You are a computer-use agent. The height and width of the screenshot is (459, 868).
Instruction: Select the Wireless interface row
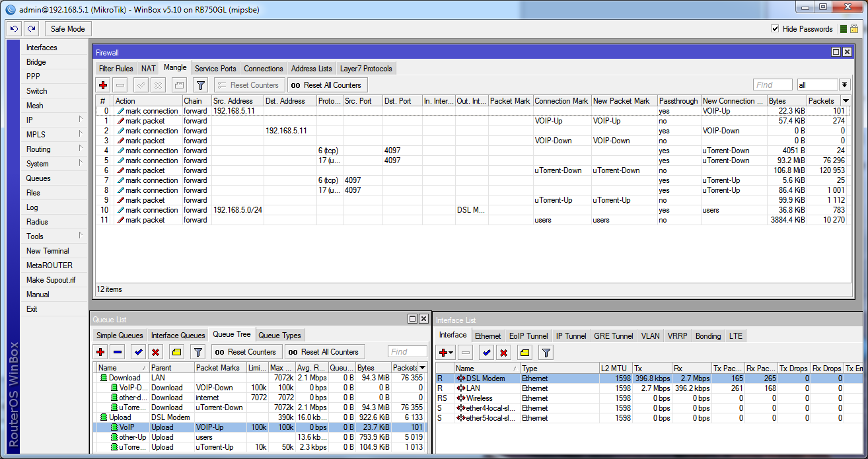coord(649,398)
